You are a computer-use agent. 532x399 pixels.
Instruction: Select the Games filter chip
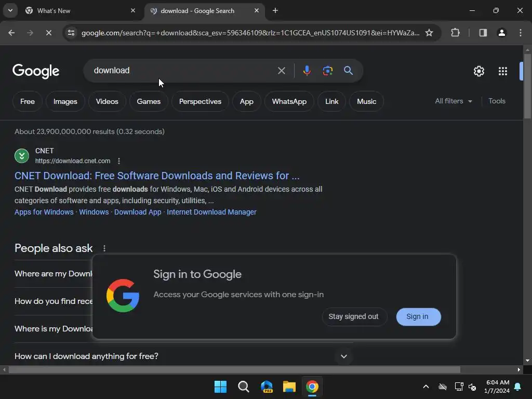click(x=149, y=101)
